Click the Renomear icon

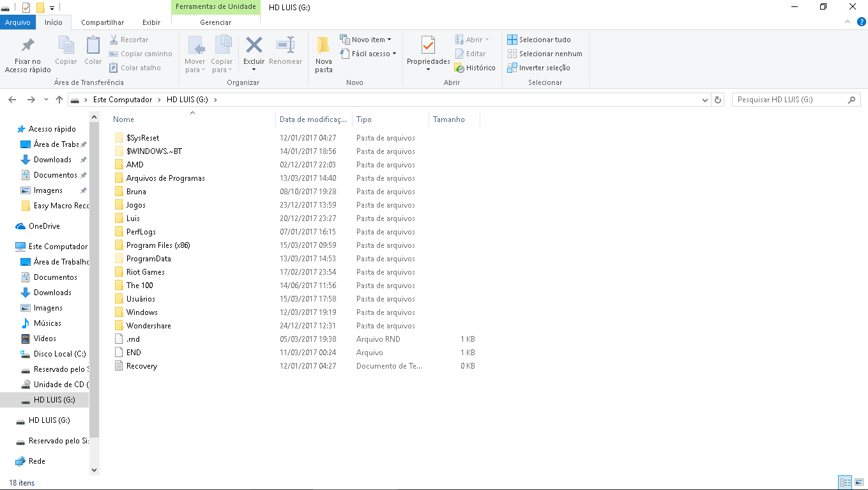tap(286, 45)
